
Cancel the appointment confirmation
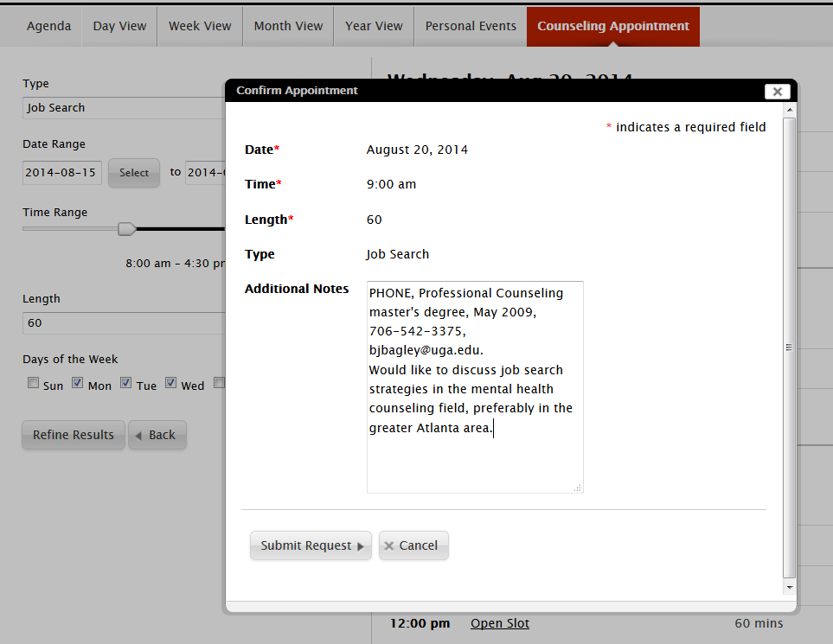coord(413,545)
